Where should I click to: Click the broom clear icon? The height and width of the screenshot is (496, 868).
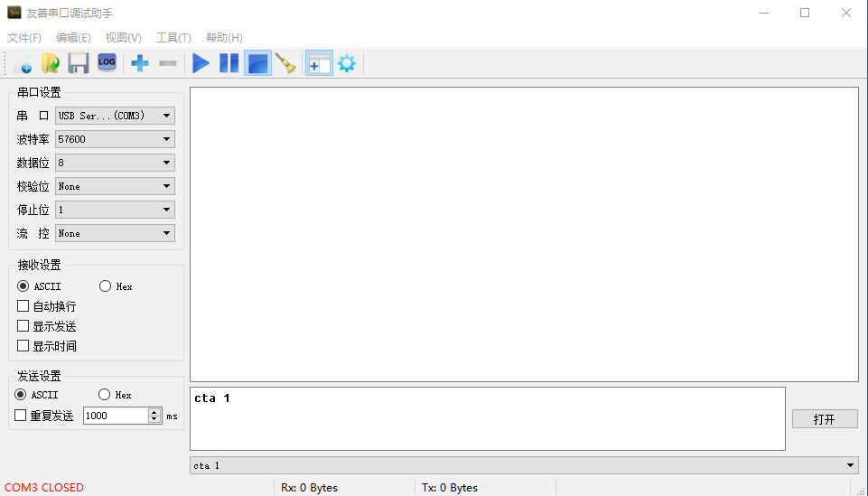[x=285, y=63]
